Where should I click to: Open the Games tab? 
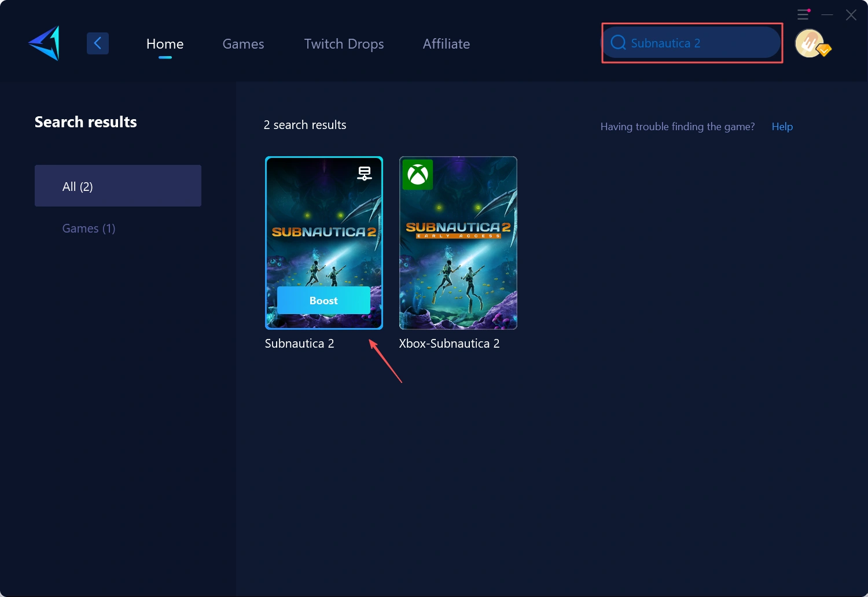pyautogui.click(x=243, y=44)
